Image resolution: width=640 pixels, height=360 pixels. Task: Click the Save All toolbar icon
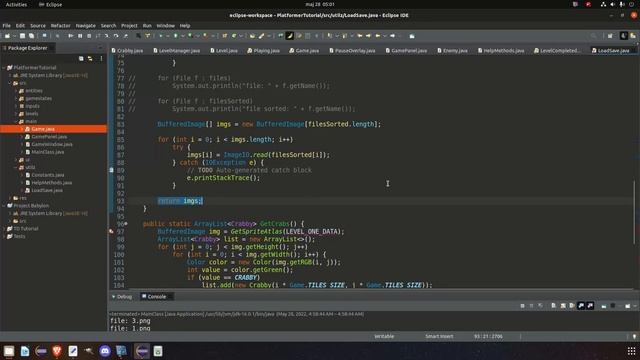pyautogui.click(x=31, y=36)
